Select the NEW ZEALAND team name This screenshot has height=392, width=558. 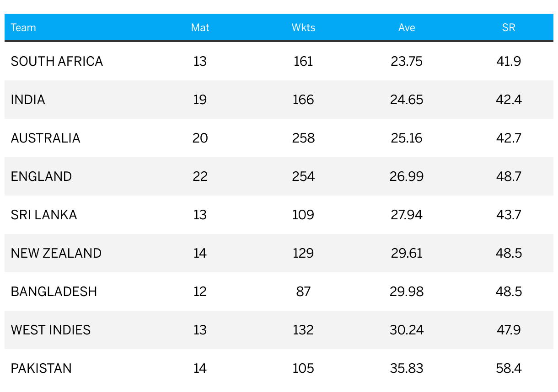tap(56, 253)
